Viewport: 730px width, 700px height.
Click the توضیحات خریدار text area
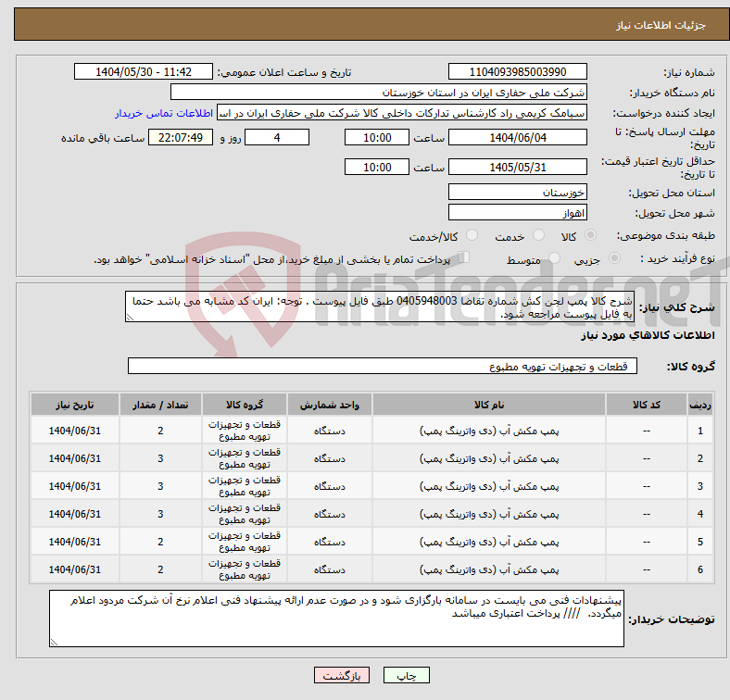[337, 618]
